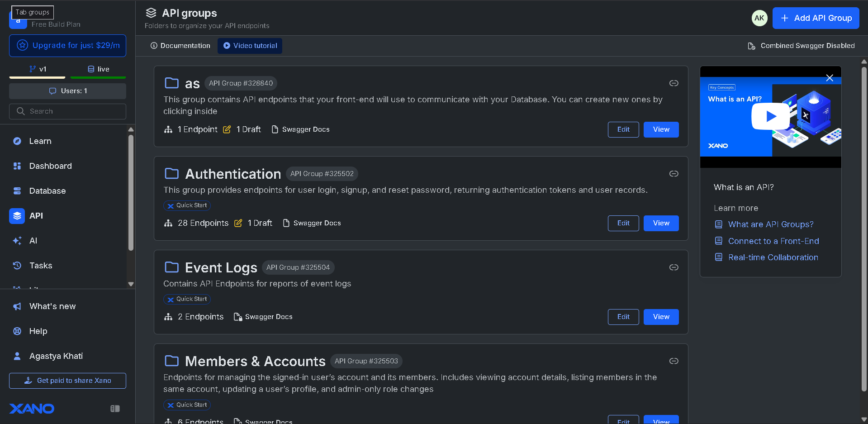Screen dimensions: 868x424
Task: Open the Documentation tab
Action: click(180, 46)
